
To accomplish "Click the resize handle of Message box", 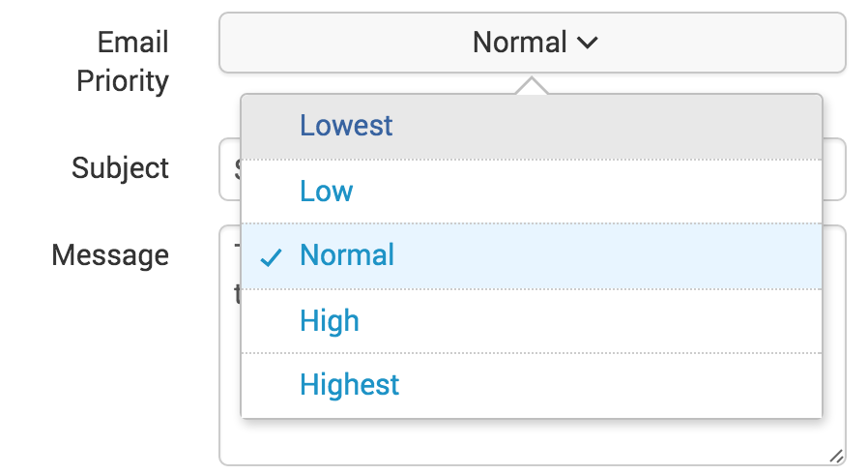I will [x=836, y=457].
